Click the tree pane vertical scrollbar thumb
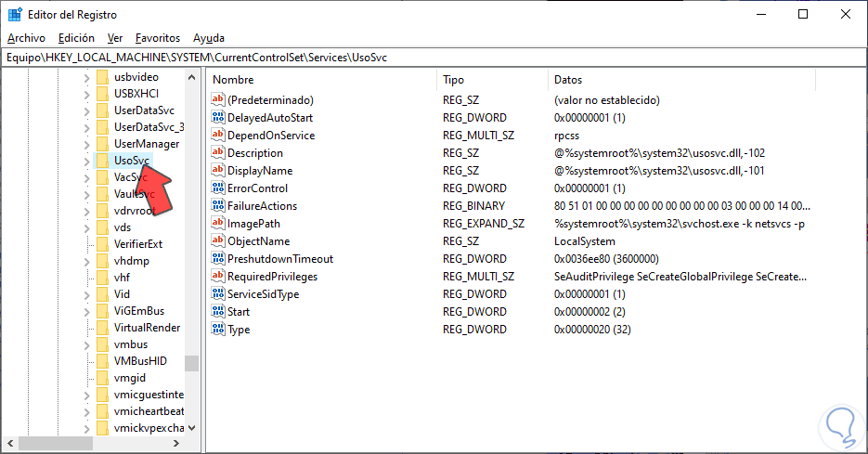This screenshot has height=454, width=868. click(191, 363)
